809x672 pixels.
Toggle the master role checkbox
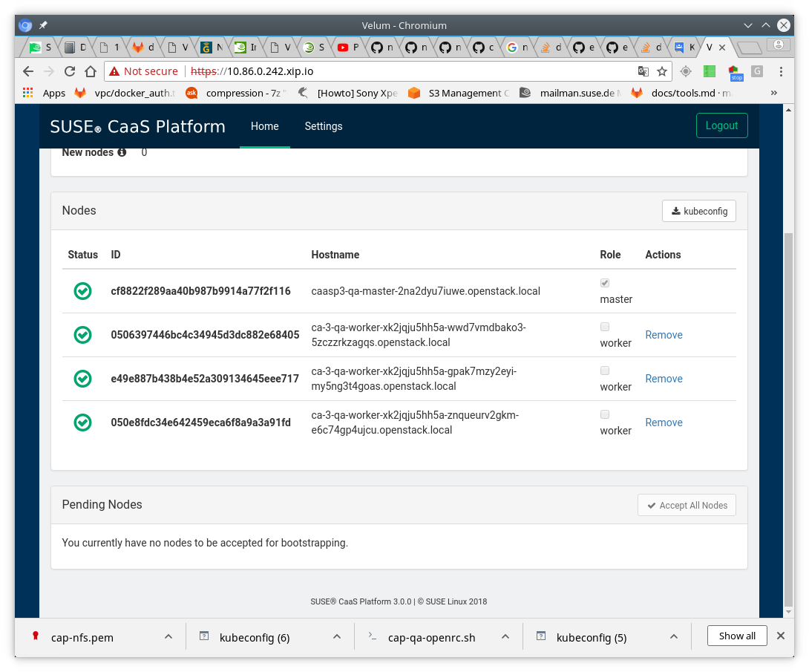tap(605, 283)
